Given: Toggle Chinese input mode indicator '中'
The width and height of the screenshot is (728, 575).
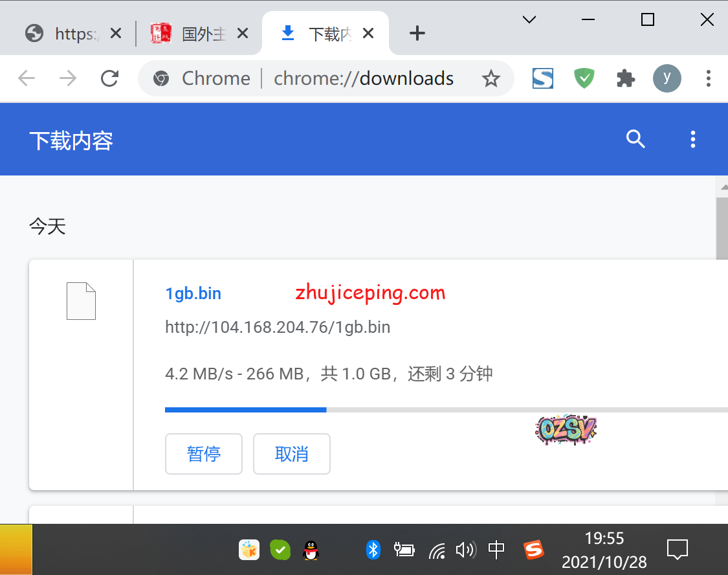Looking at the screenshot, I should coord(496,550).
